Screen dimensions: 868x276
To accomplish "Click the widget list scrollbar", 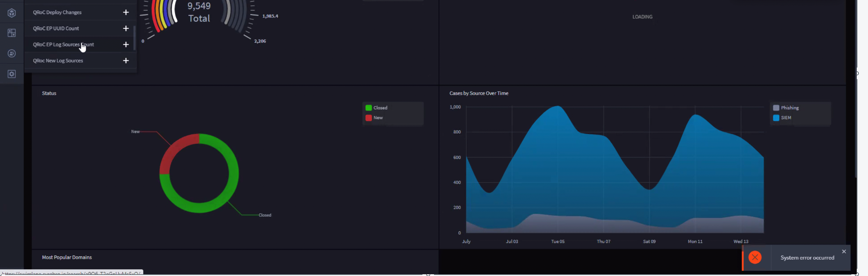I will (135, 38).
